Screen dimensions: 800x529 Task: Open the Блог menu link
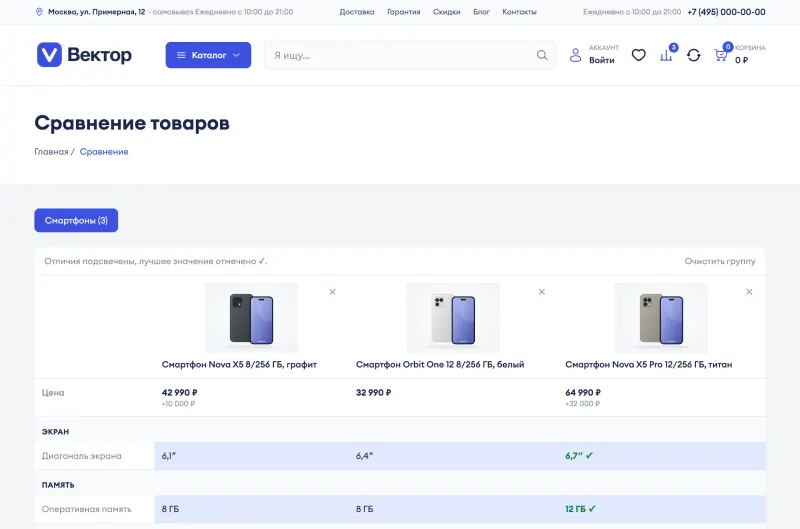point(481,12)
